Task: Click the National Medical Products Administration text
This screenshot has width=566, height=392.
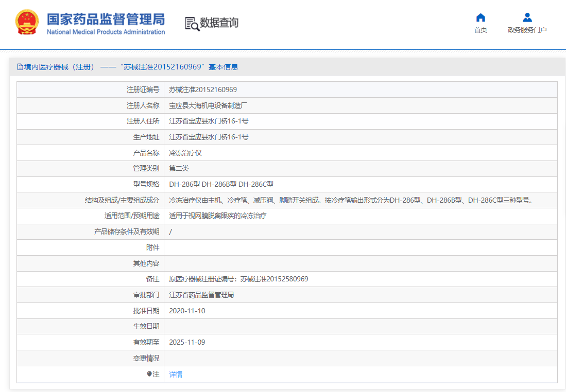Action: (x=106, y=32)
